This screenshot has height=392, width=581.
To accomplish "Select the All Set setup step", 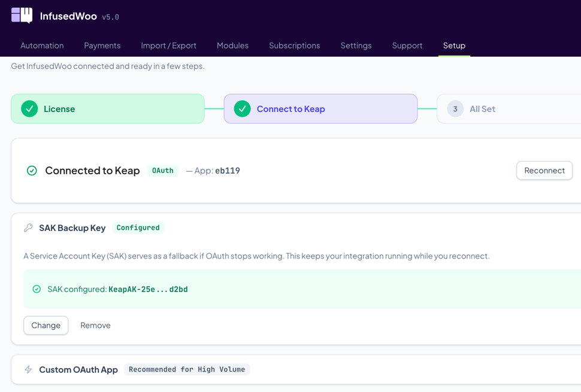I will click(x=482, y=109).
